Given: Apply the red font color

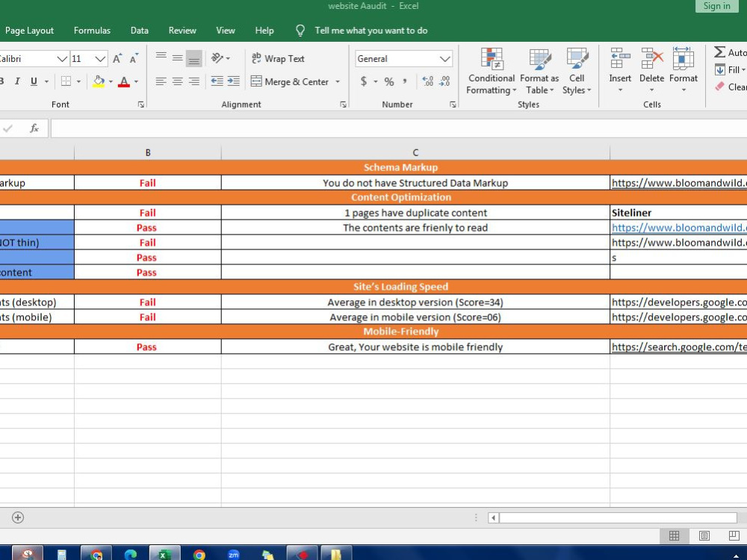Looking at the screenshot, I should pyautogui.click(x=124, y=81).
